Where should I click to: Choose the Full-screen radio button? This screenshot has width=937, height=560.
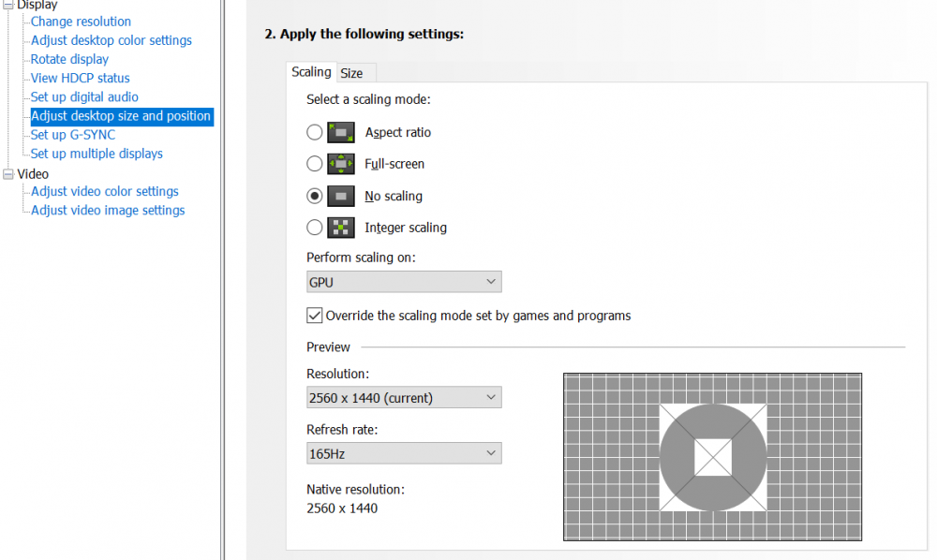315,164
